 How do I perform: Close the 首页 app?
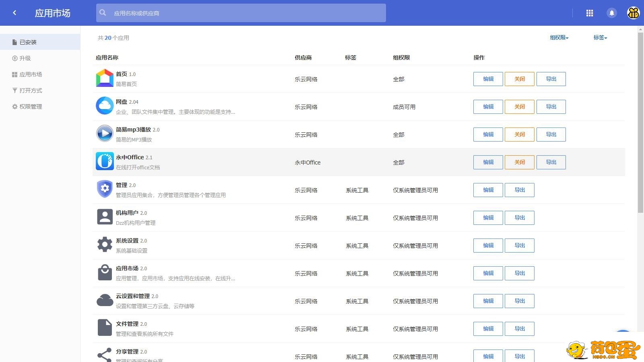tap(519, 79)
